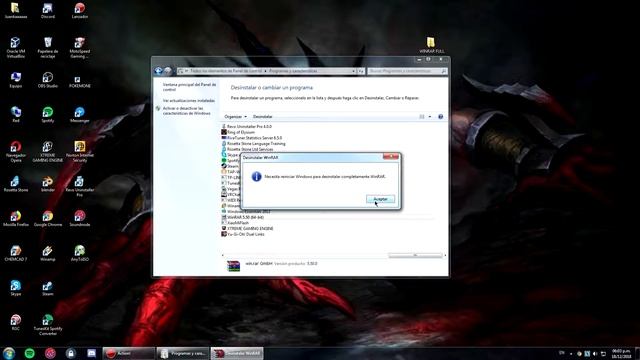
Task: Switch to Desinstalar WinRAR taskbar button
Action: click(x=237, y=353)
